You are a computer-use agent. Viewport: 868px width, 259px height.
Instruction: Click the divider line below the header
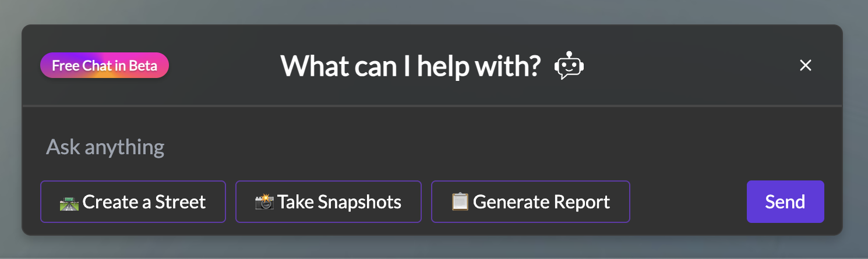pos(432,106)
